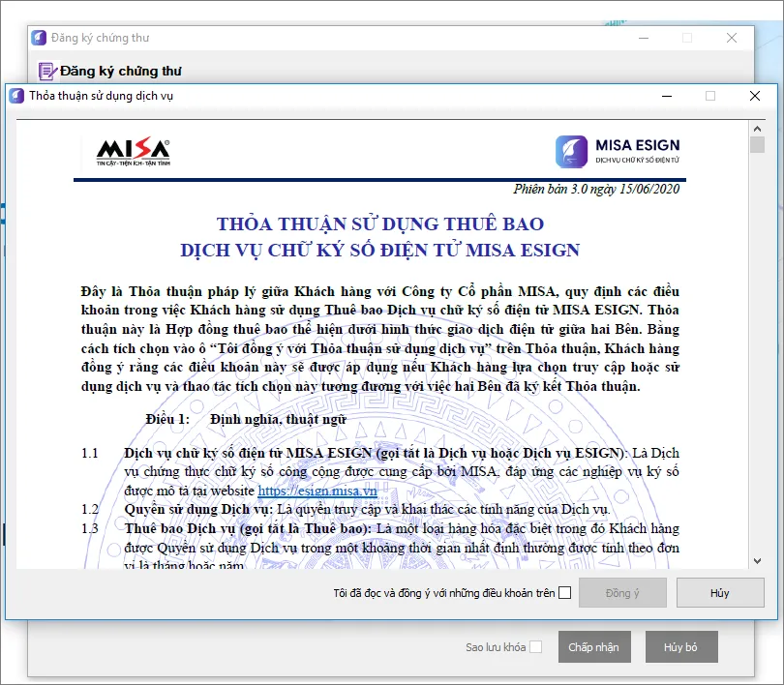784x685 pixels.
Task: Click Hủy bỏ to cancel registration
Action: pyautogui.click(x=681, y=646)
